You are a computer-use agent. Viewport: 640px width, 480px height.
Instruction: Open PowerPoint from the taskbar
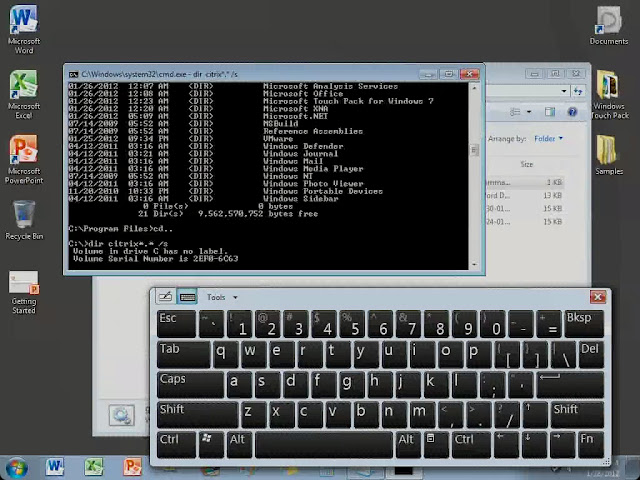132,467
